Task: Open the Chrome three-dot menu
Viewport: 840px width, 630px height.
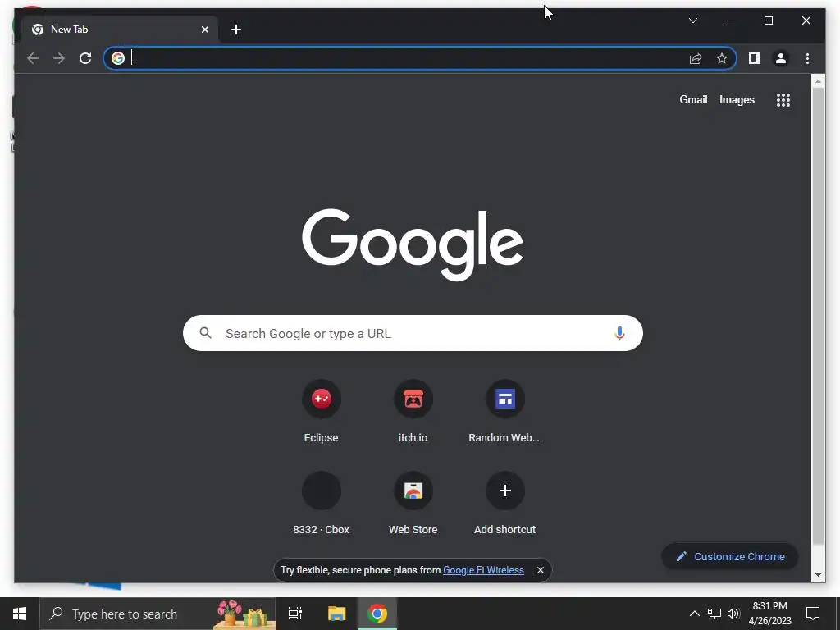Action: (807, 58)
